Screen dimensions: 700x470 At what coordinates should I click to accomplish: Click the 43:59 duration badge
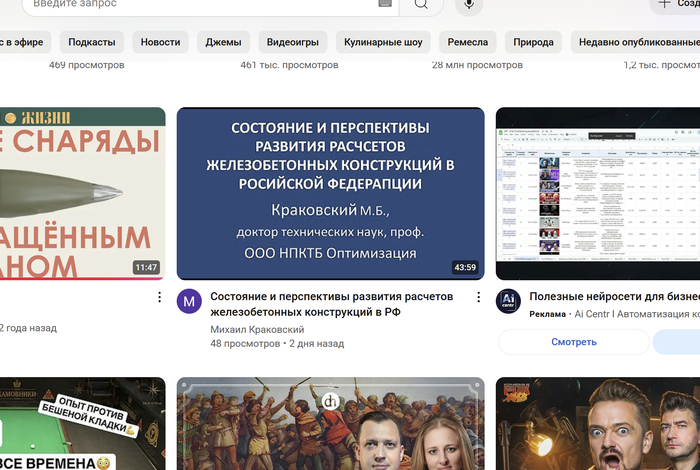point(465,267)
